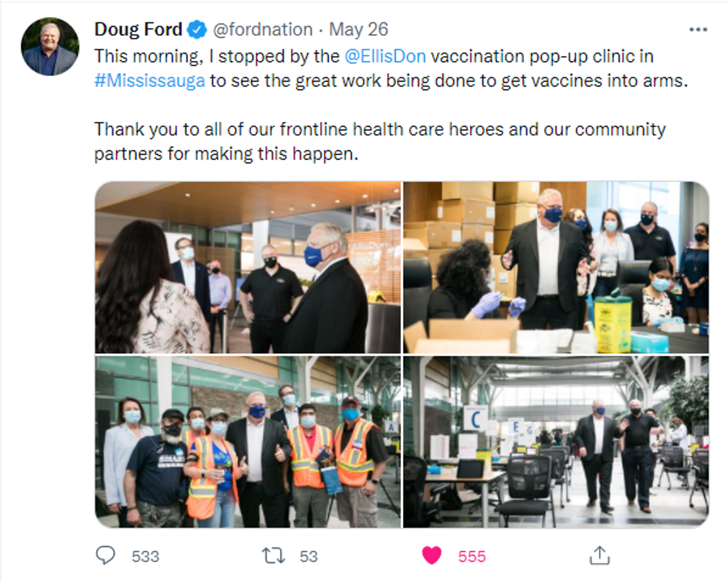Open the May 26 timestamp

(x=358, y=30)
